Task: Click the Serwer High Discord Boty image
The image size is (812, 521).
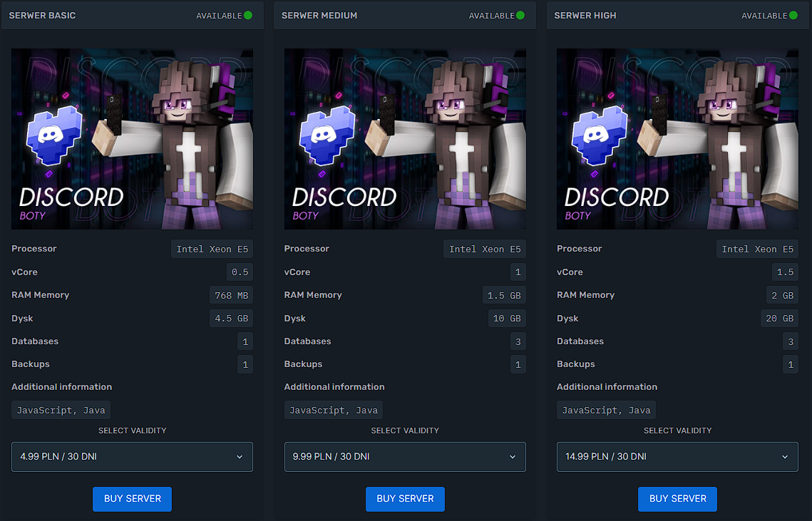Action: point(677,139)
